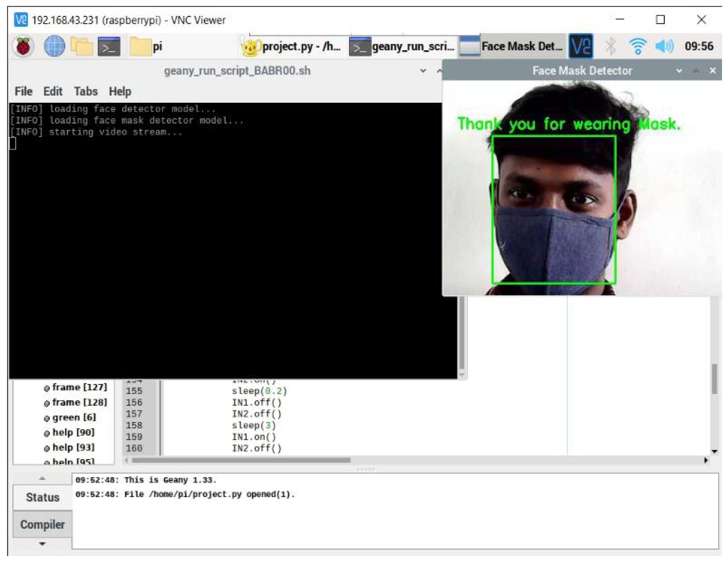
Task: Open the terminal File menu
Action: coord(23,91)
